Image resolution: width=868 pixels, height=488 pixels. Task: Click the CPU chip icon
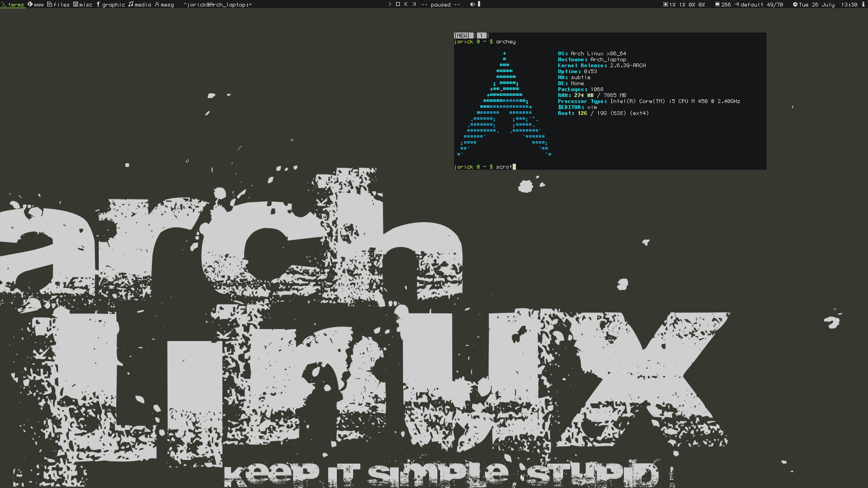[x=666, y=4]
